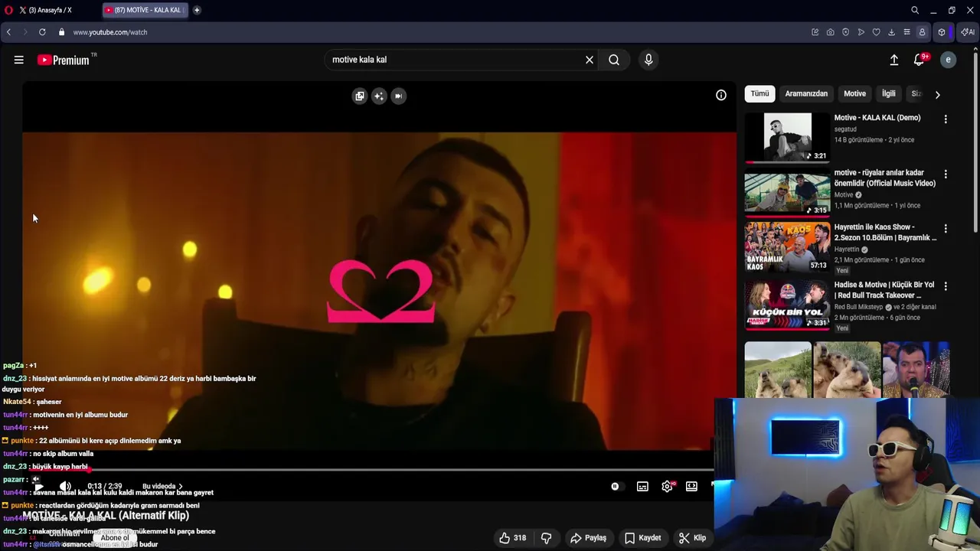Reload the page
The image size is (980, 551).
tap(42, 32)
